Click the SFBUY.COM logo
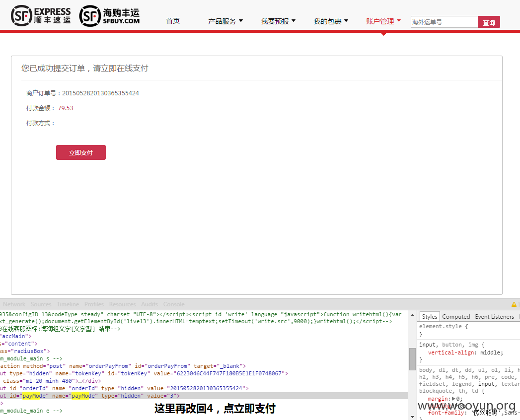The width and height of the screenshot is (520, 420). (x=109, y=16)
